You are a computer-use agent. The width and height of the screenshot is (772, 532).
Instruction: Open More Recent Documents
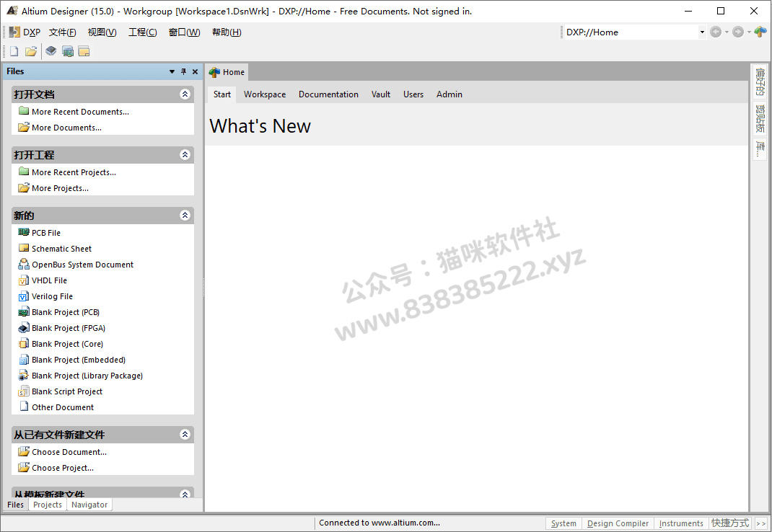tap(80, 112)
